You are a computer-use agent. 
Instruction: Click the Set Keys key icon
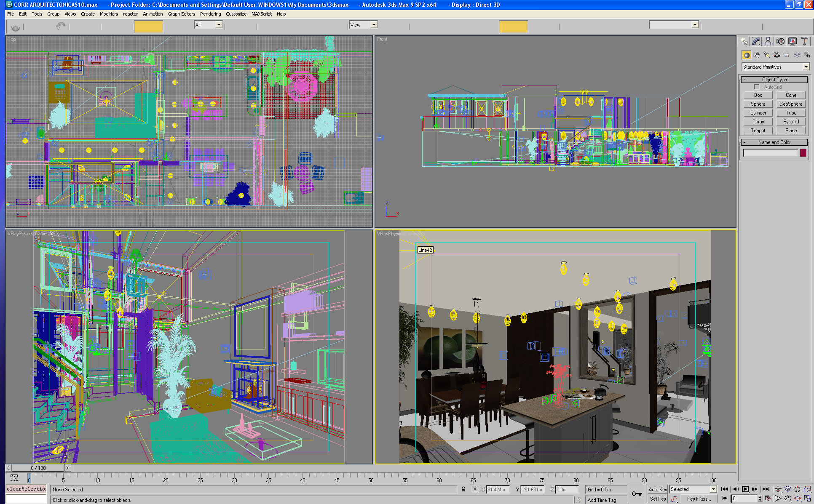coord(637,493)
